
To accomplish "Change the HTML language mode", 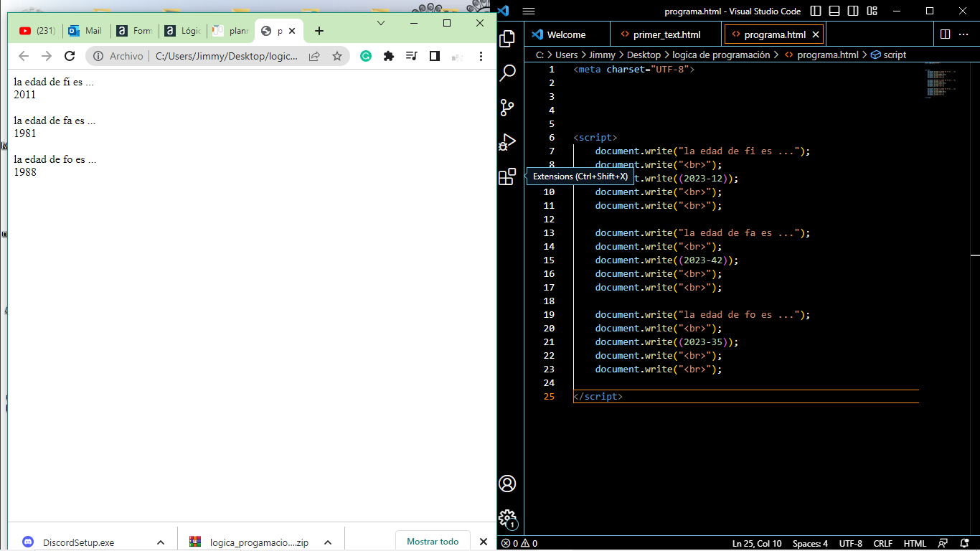I will click(915, 544).
